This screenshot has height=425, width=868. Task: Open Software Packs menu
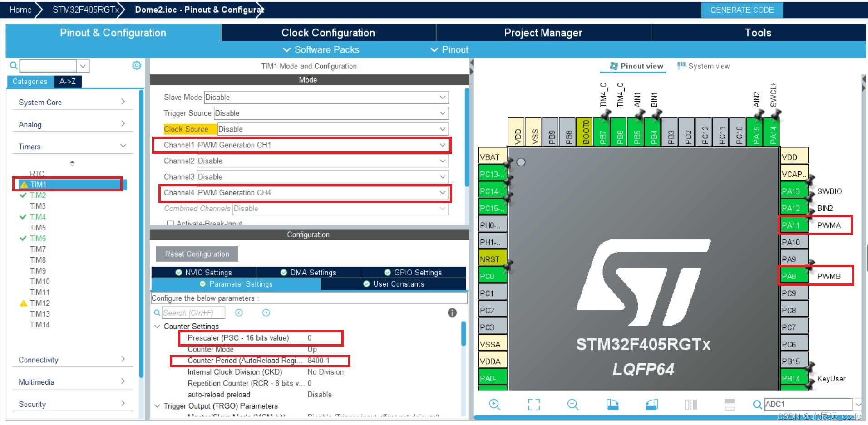pyautogui.click(x=321, y=49)
